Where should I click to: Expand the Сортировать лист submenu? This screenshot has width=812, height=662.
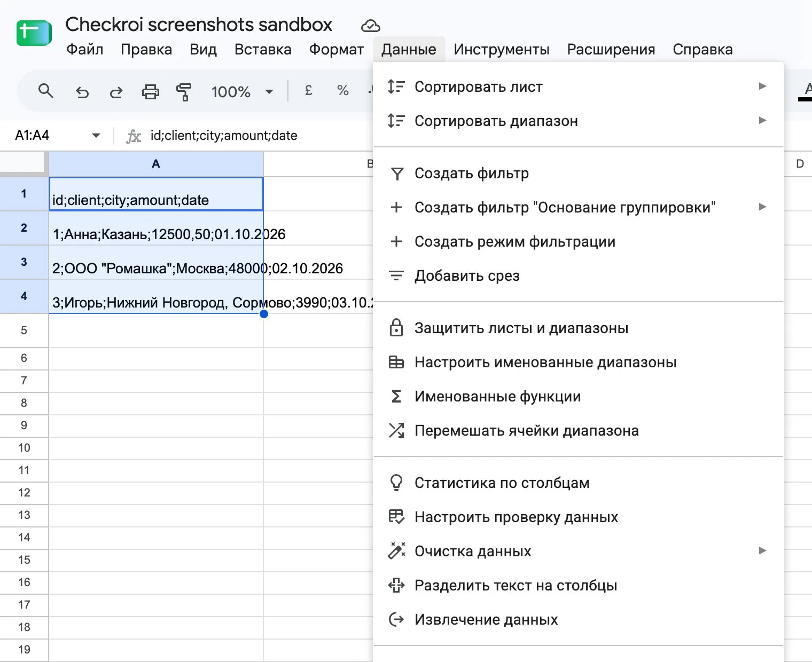(762, 86)
